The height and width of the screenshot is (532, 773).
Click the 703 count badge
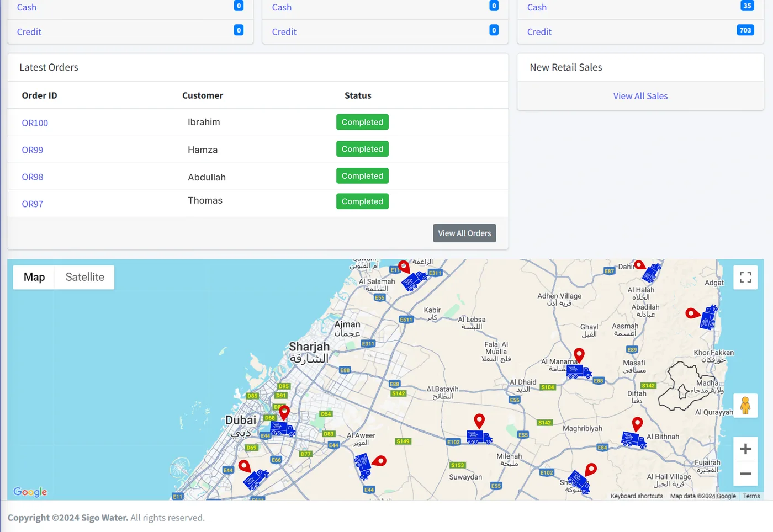(745, 30)
